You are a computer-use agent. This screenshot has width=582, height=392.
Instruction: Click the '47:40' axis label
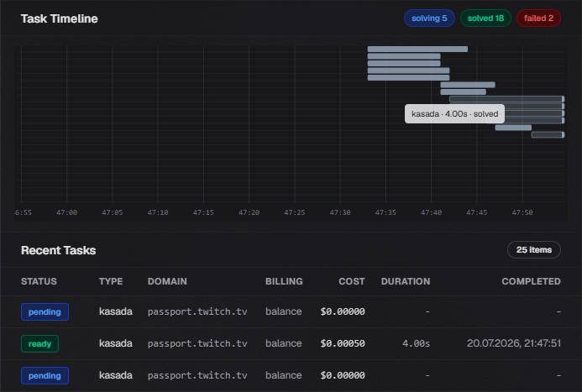(432, 212)
